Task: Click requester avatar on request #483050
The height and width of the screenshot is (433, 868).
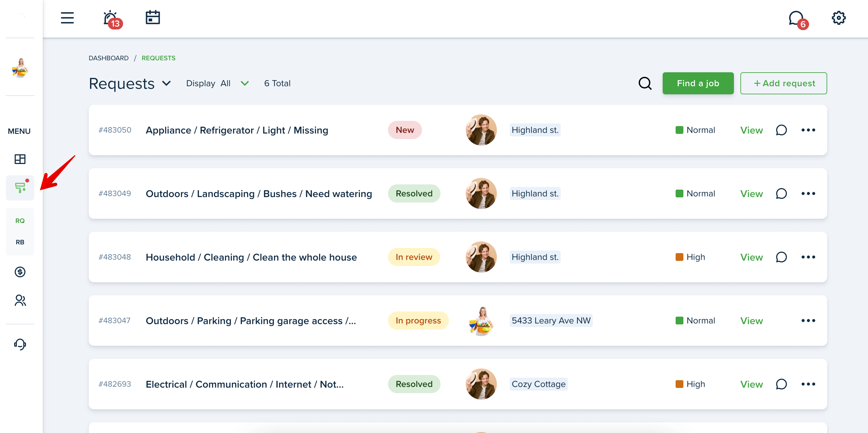Action: click(x=481, y=130)
